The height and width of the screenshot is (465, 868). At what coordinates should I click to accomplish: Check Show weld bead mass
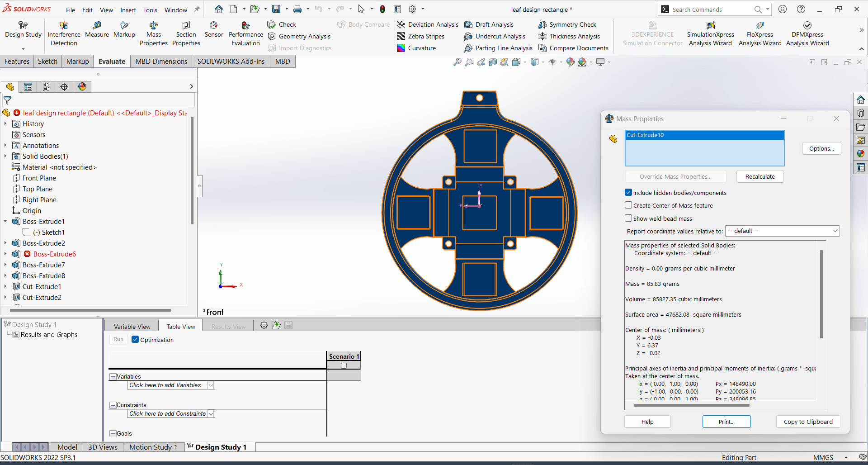(x=628, y=218)
